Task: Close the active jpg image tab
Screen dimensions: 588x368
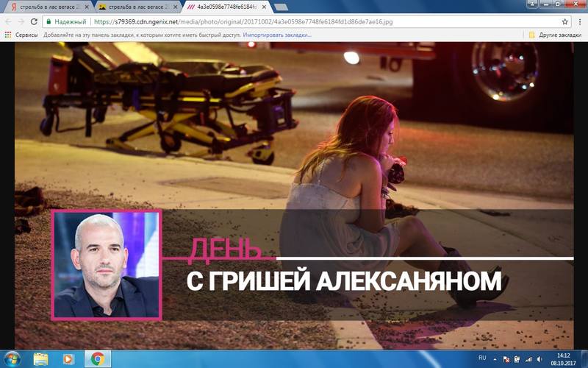Action: tap(264, 7)
